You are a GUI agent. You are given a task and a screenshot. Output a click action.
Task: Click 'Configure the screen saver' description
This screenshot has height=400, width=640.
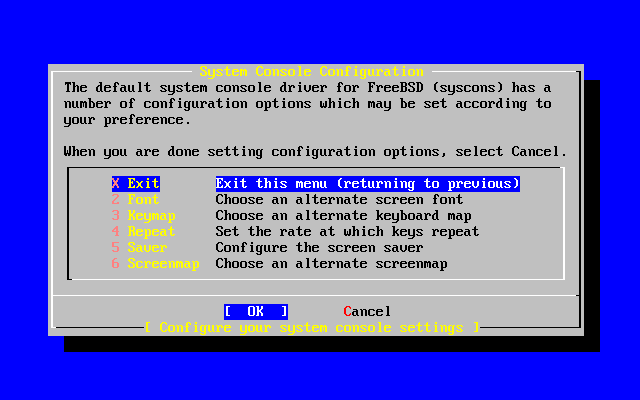point(319,247)
